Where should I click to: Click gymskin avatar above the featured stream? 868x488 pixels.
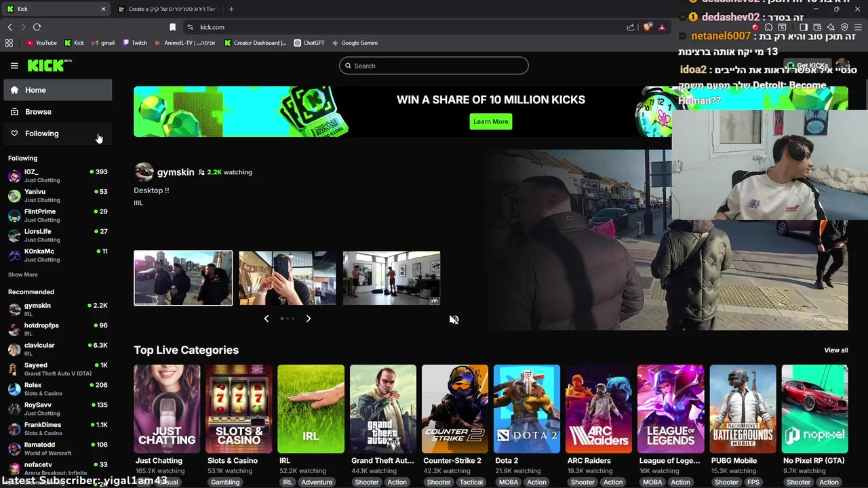click(143, 172)
